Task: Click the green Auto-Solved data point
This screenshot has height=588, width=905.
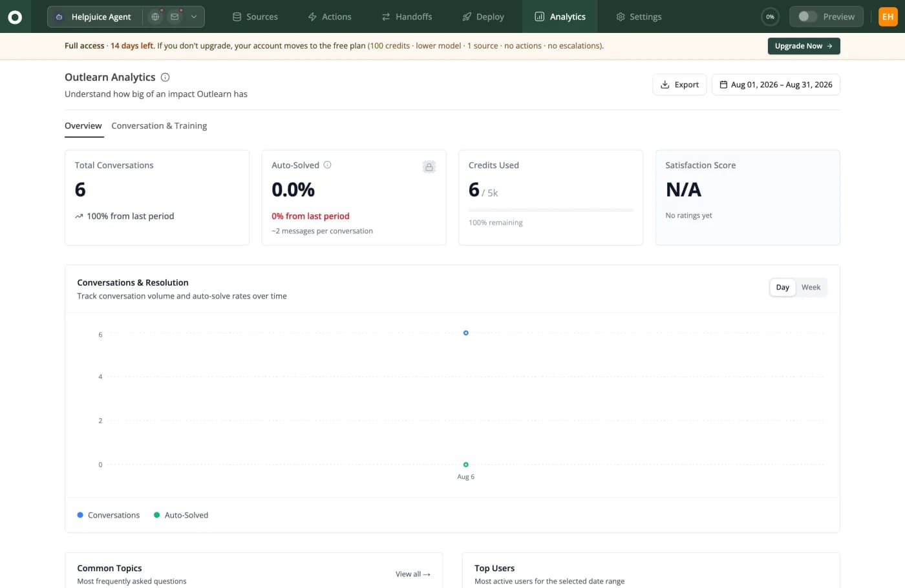Action: [465, 465]
